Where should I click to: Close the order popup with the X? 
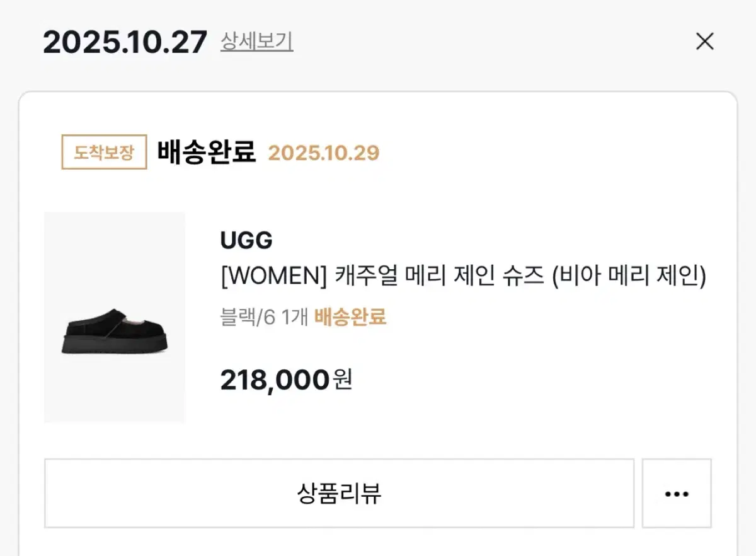[704, 42]
